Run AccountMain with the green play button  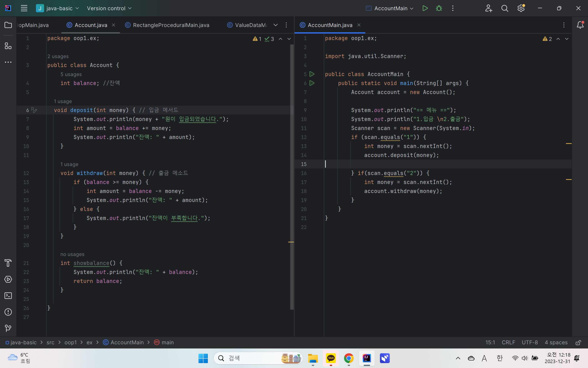(425, 8)
